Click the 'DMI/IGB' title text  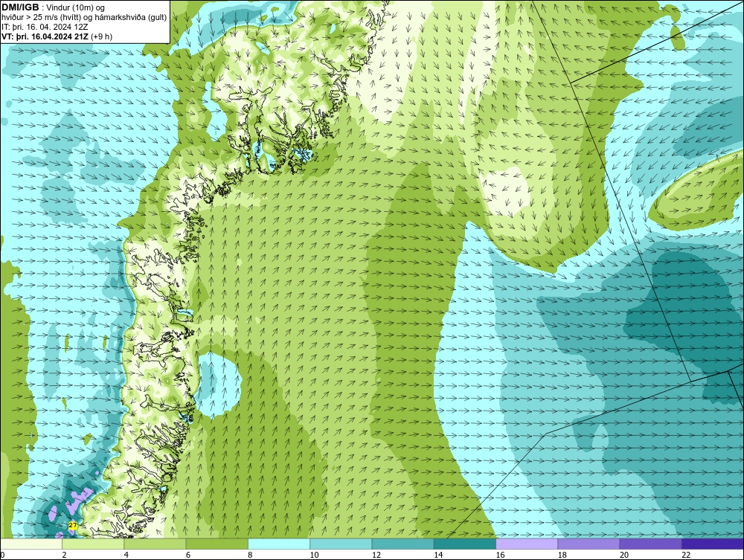coord(20,7)
